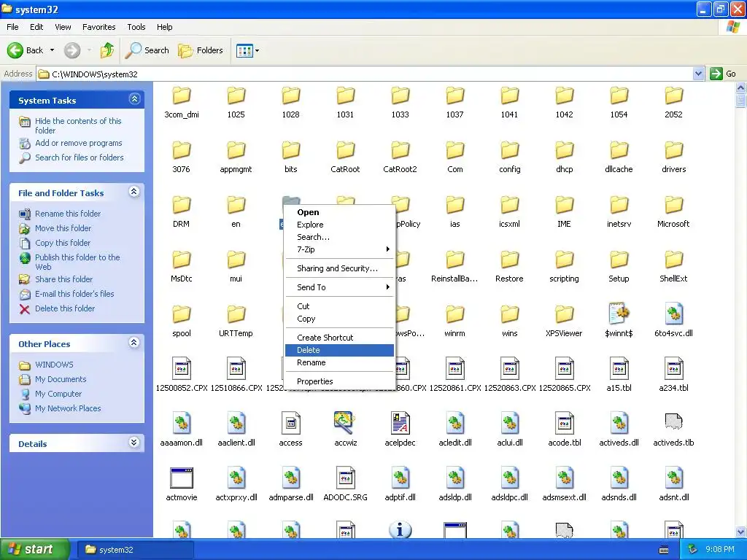The height and width of the screenshot is (560, 747).
Task: Select the 12500852.CPX file icon
Action: point(182,368)
